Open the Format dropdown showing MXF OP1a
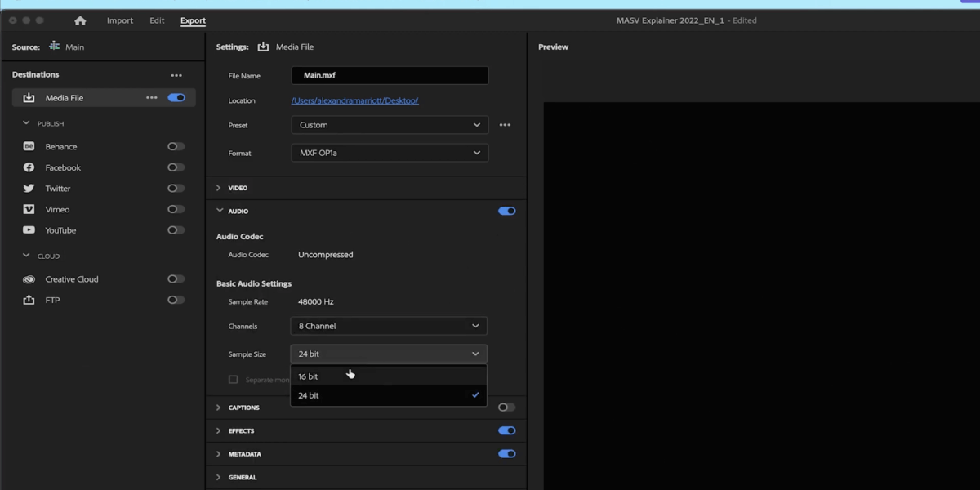The height and width of the screenshot is (490, 980). tap(390, 153)
